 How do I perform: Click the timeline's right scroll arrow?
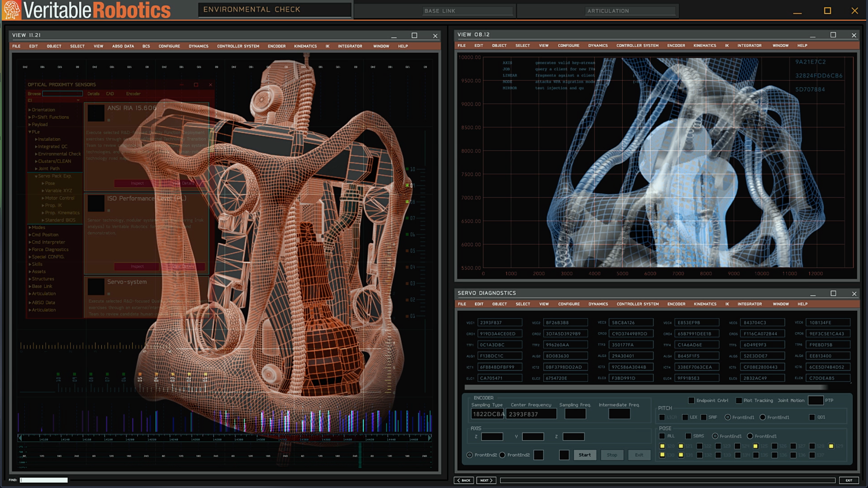pyautogui.click(x=429, y=438)
